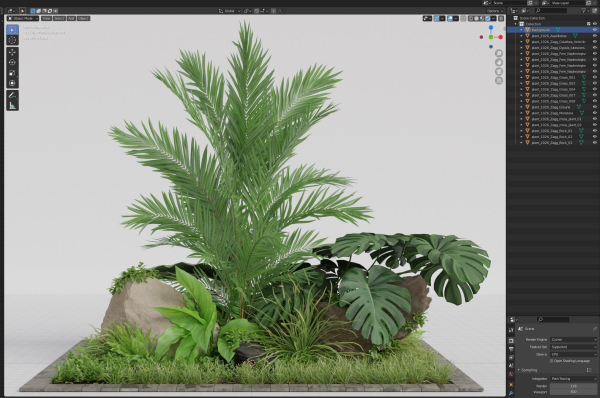Activate the Scale tool
This screenshot has width=600, height=398.
[x=12, y=73]
